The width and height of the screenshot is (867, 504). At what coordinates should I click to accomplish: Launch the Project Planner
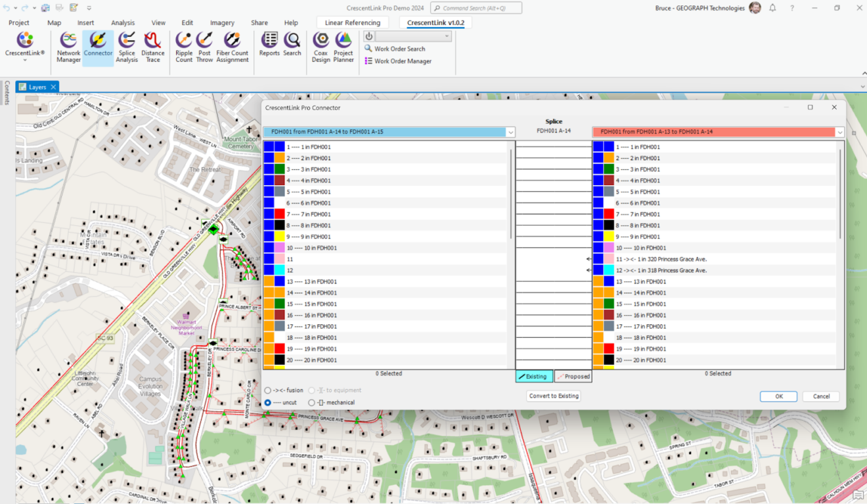click(x=344, y=47)
